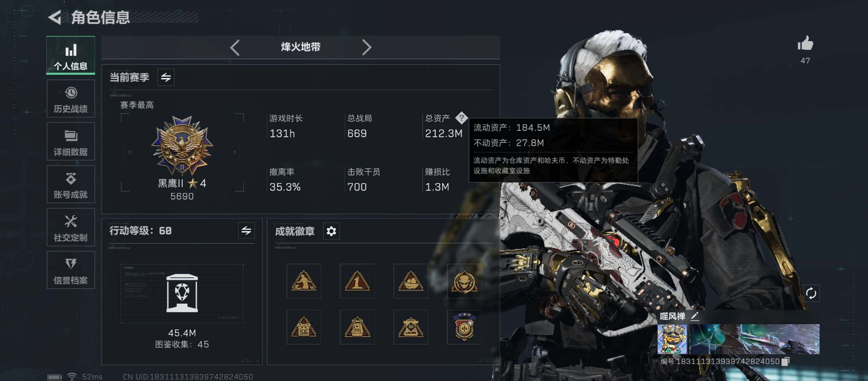Toggle the 当前赛季 season swap button

click(x=166, y=77)
